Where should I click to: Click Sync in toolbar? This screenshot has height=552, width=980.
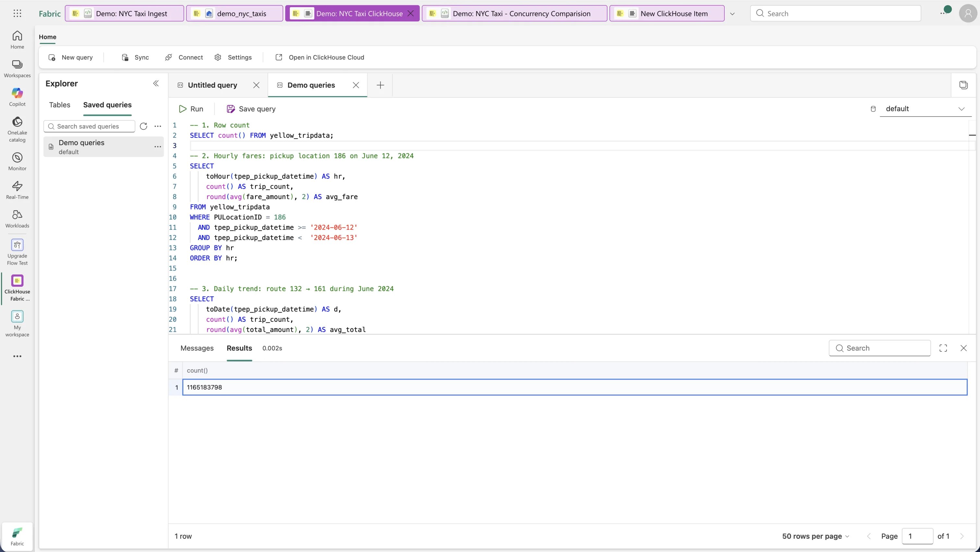tap(135, 57)
